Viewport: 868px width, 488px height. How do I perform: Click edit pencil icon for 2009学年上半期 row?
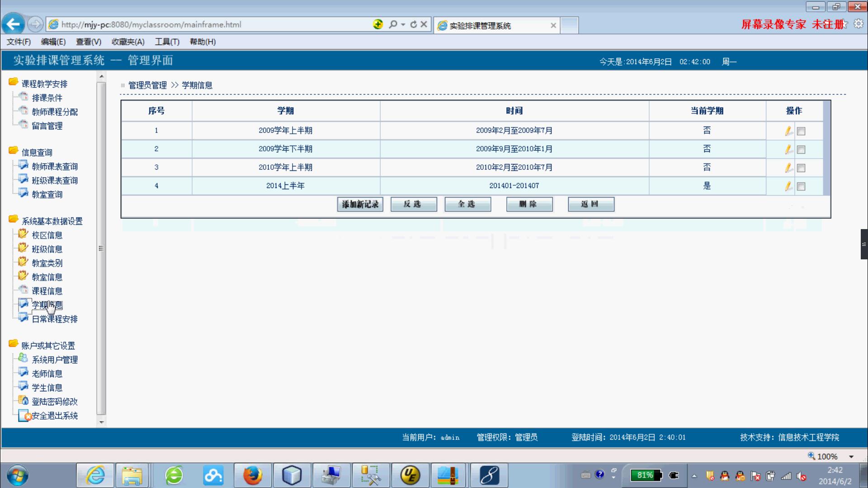point(788,131)
